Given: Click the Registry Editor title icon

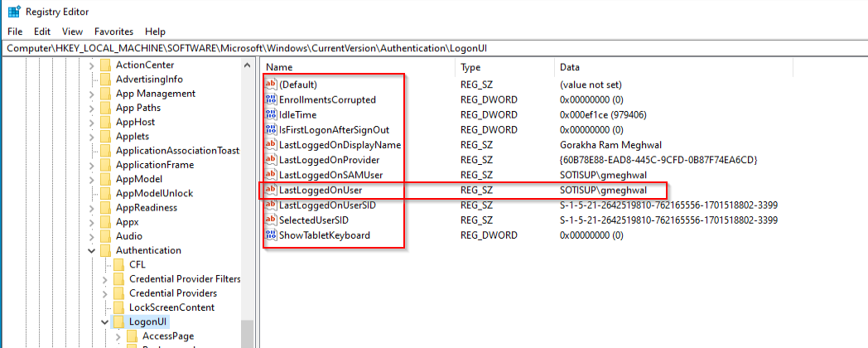Looking at the screenshot, I should click(14, 11).
